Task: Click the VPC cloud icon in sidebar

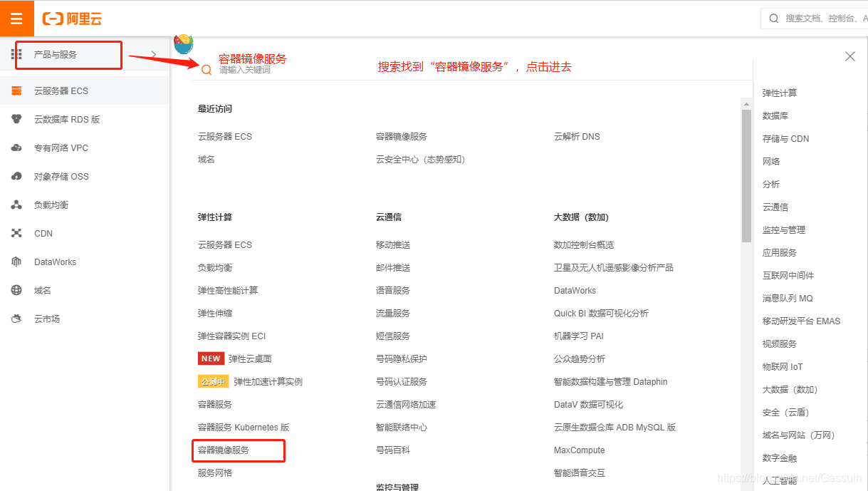Action: [x=16, y=148]
